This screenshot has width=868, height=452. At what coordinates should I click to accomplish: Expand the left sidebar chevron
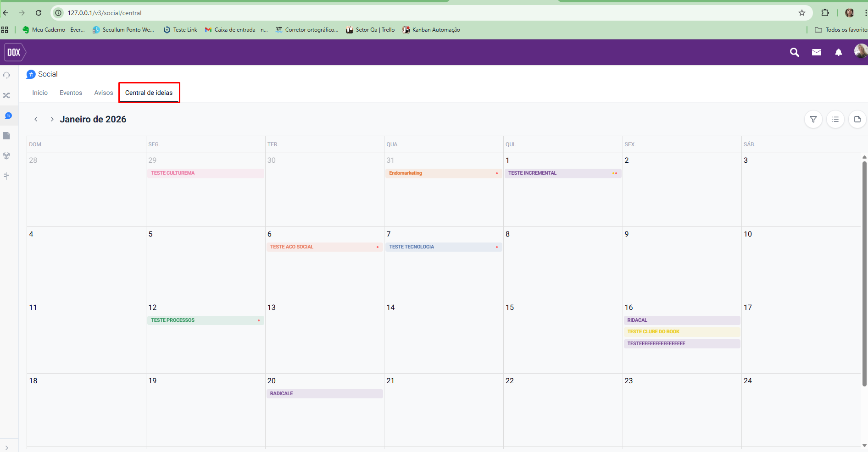[x=6, y=447]
